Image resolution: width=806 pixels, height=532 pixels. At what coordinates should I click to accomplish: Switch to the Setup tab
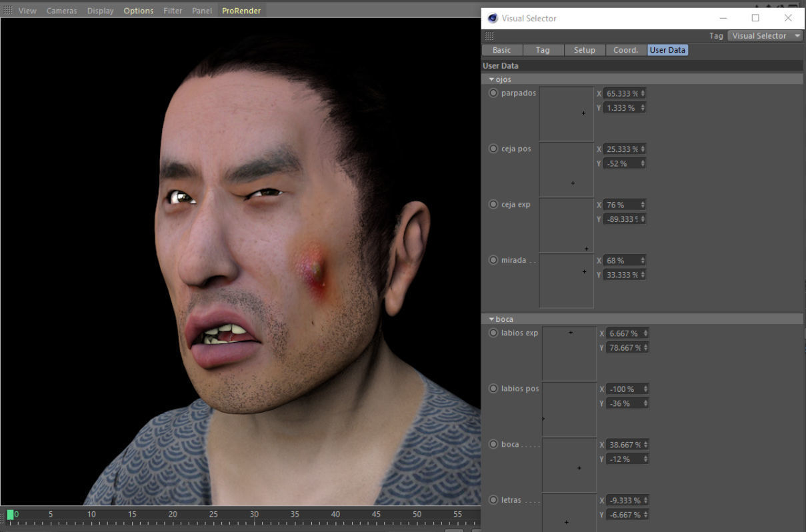point(585,50)
